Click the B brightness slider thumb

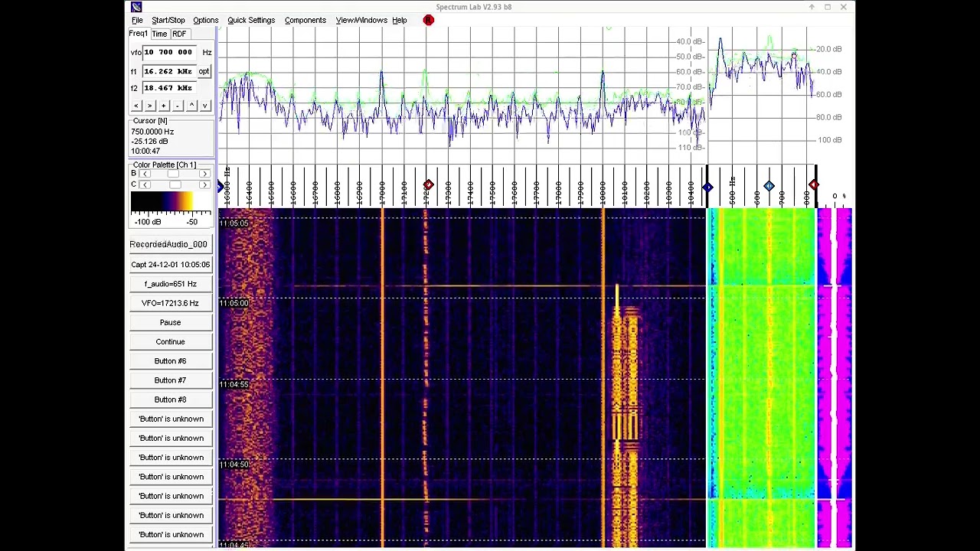[173, 174]
